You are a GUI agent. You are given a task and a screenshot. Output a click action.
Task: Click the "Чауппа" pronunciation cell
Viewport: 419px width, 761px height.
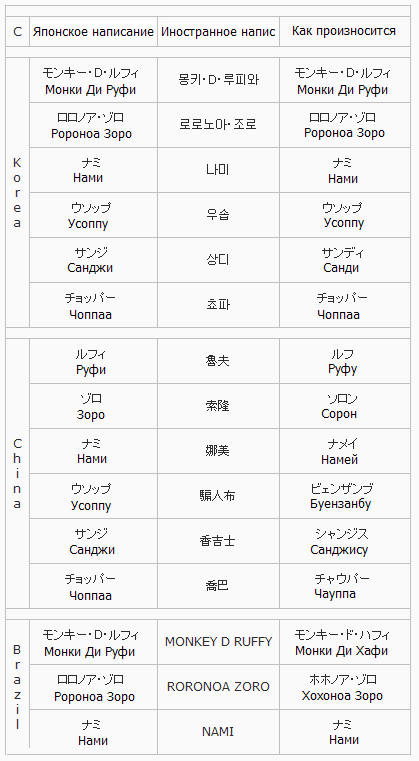click(344, 585)
